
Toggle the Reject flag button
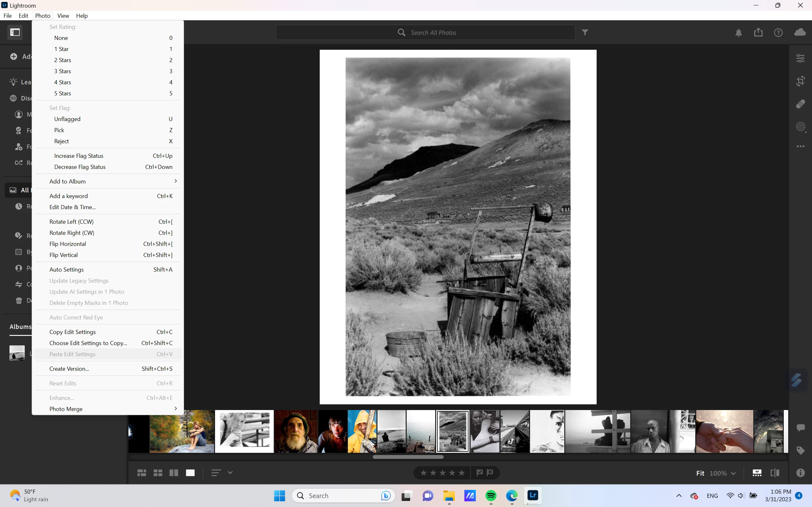pyautogui.click(x=490, y=472)
